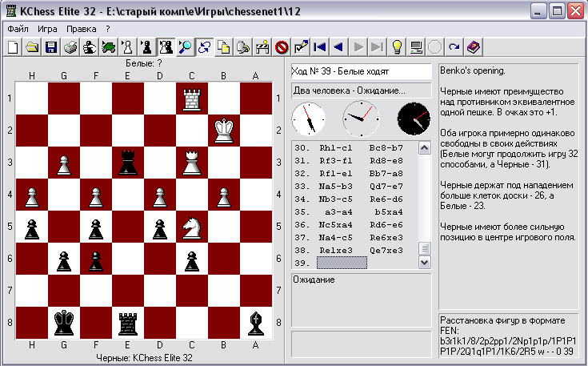
Task: Get a hint with the lightbulb icon
Action: 397,47
